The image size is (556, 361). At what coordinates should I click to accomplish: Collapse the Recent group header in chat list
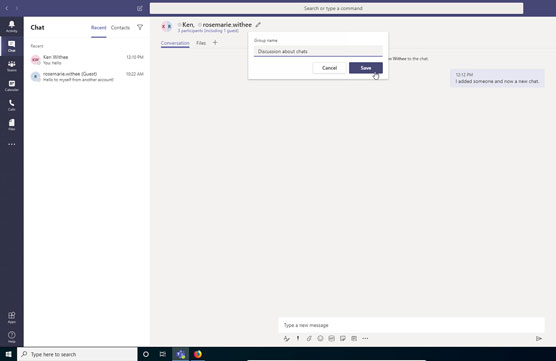click(x=37, y=46)
